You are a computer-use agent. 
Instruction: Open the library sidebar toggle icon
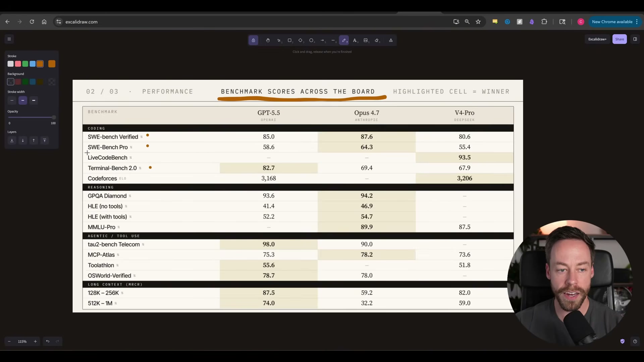(635, 39)
